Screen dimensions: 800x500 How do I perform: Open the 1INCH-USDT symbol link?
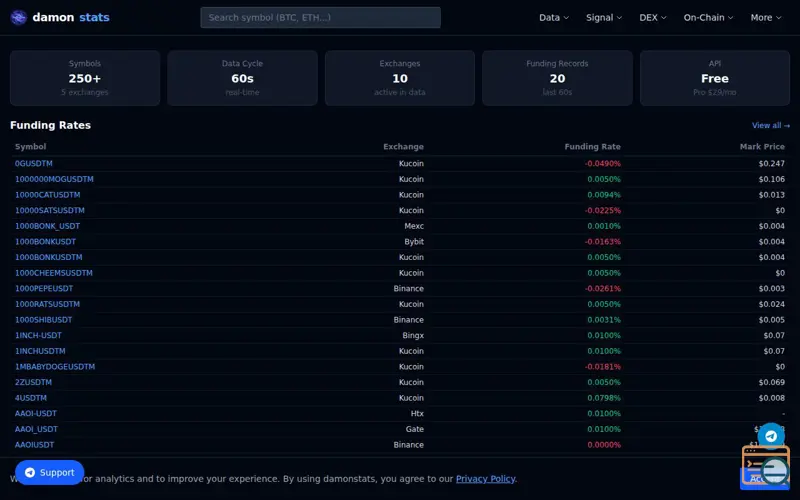(38, 335)
